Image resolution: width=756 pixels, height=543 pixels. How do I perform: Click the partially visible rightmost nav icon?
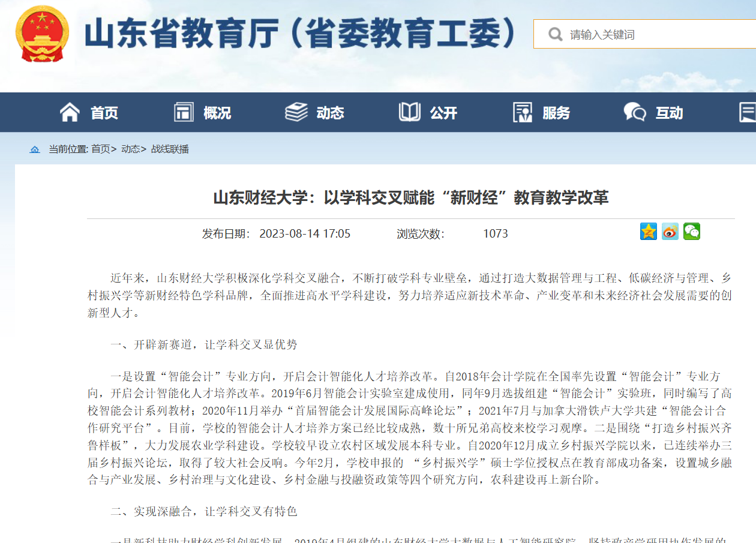pyautogui.click(x=748, y=112)
